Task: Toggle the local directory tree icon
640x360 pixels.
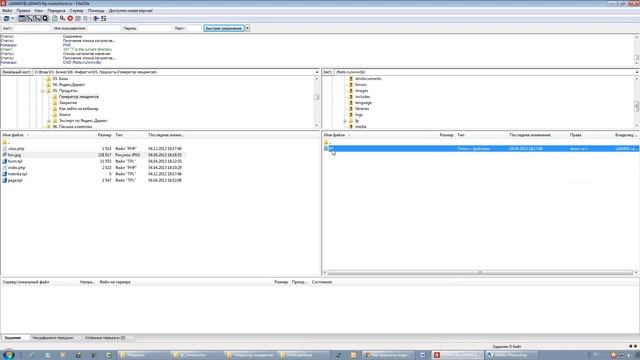Action: 29,18
